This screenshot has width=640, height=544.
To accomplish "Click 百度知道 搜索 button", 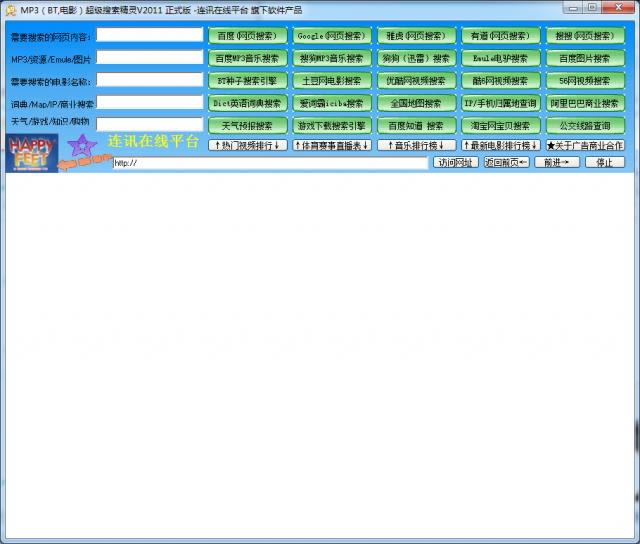I will pos(416,126).
